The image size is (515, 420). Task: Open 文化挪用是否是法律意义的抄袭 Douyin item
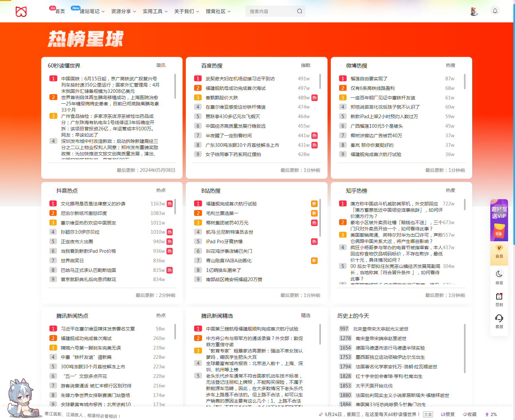(93, 204)
